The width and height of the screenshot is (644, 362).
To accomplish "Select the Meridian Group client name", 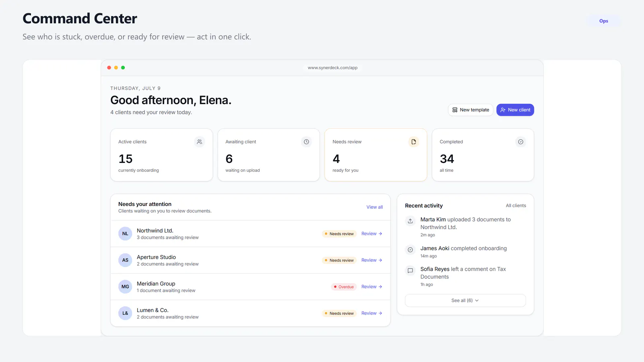I will [x=156, y=284].
